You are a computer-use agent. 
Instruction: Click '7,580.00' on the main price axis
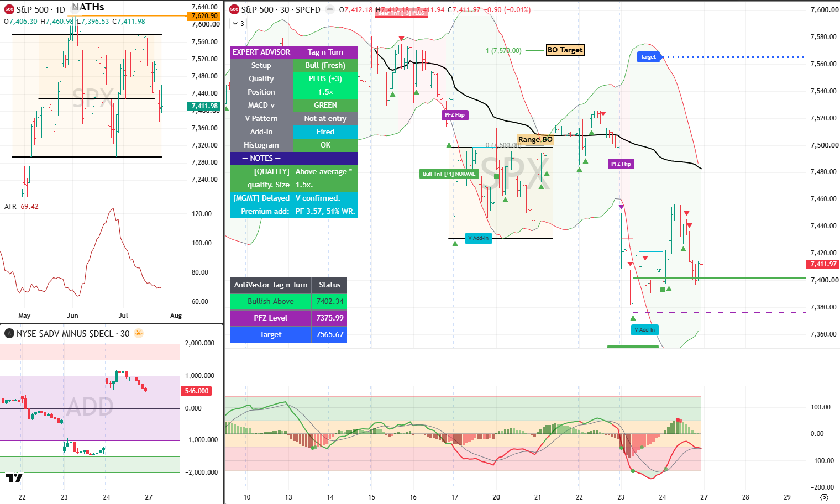(824, 37)
